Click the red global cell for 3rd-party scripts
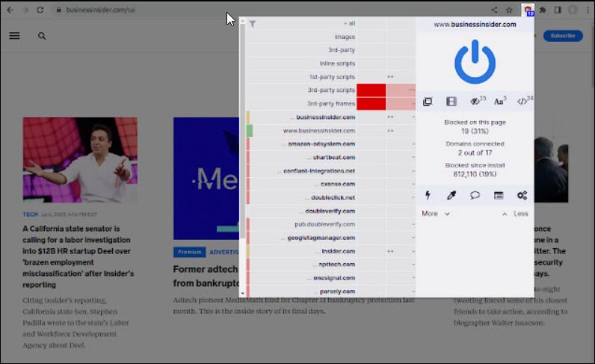This screenshot has width=595, height=364. click(371, 90)
